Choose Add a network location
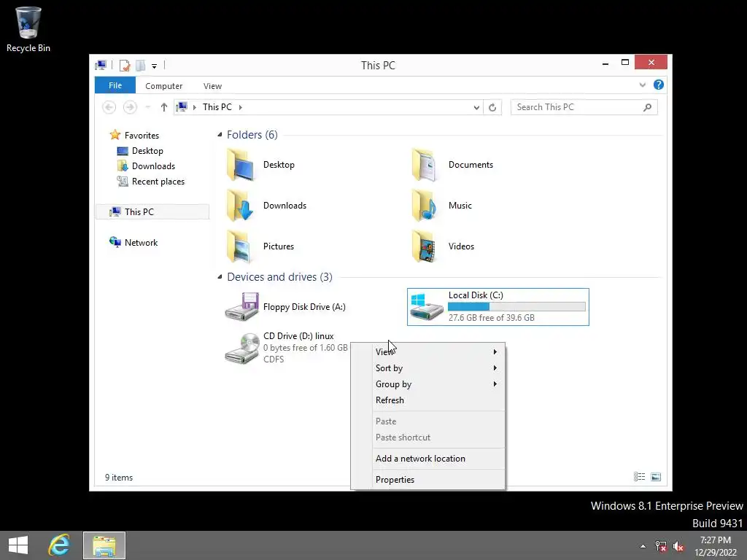 click(427, 459)
